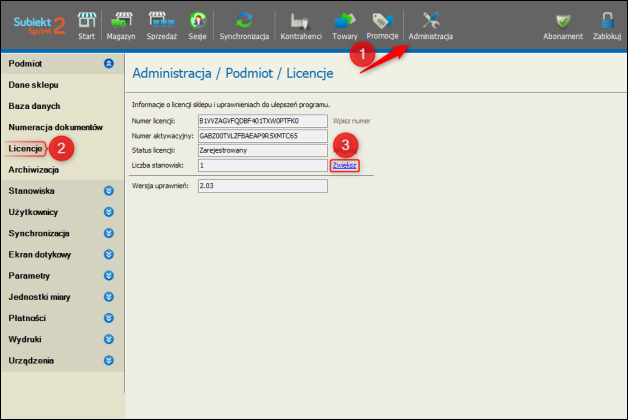The height and width of the screenshot is (420, 628).
Task: Collapse the Podmiot section
Action: coord(109,63)
